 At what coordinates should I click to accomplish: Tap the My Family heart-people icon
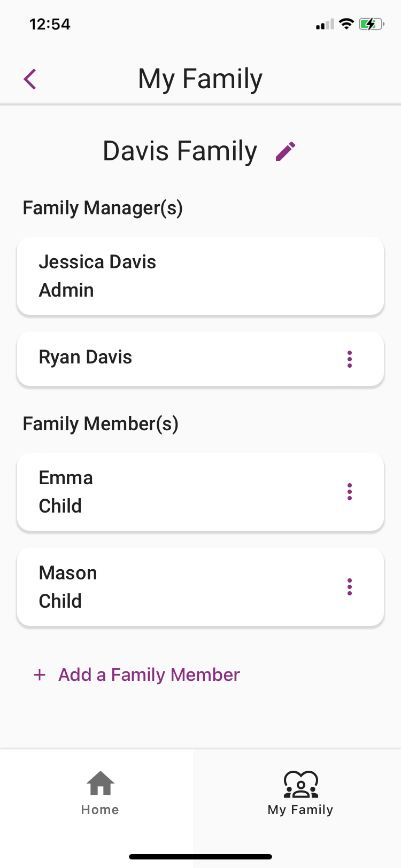coord(300,784)
